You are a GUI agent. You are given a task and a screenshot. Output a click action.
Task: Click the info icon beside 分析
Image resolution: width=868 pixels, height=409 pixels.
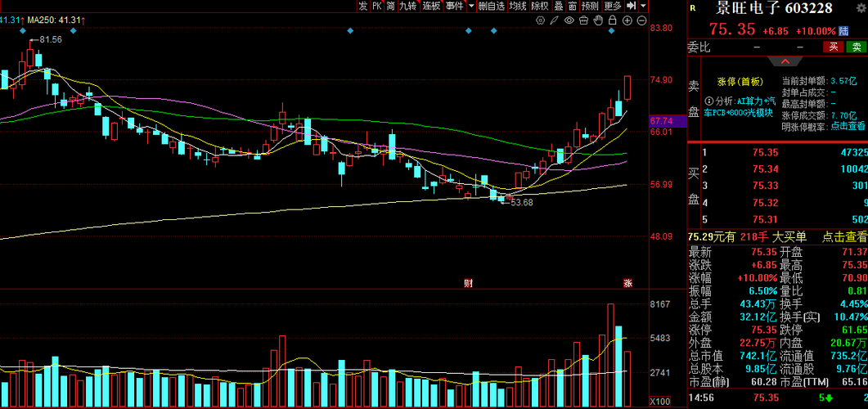709,101
